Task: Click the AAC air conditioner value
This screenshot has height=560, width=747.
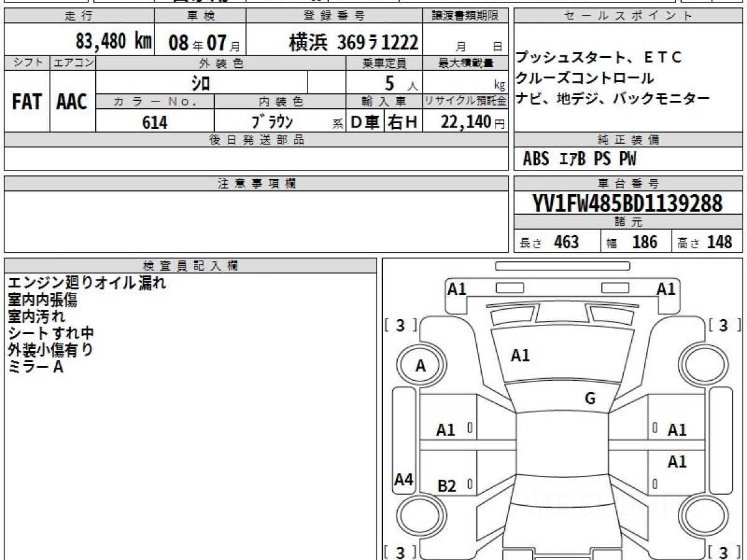Action: 72,102
